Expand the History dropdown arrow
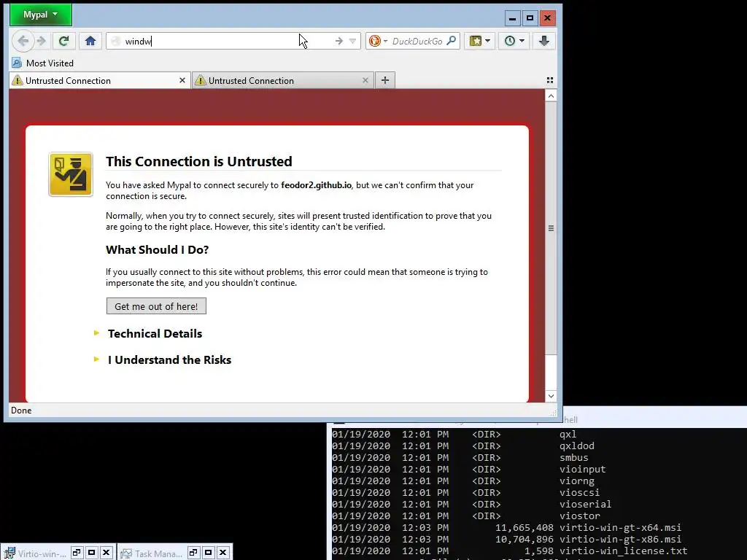Screen dimensions: 747x560 tap(522, 41)
